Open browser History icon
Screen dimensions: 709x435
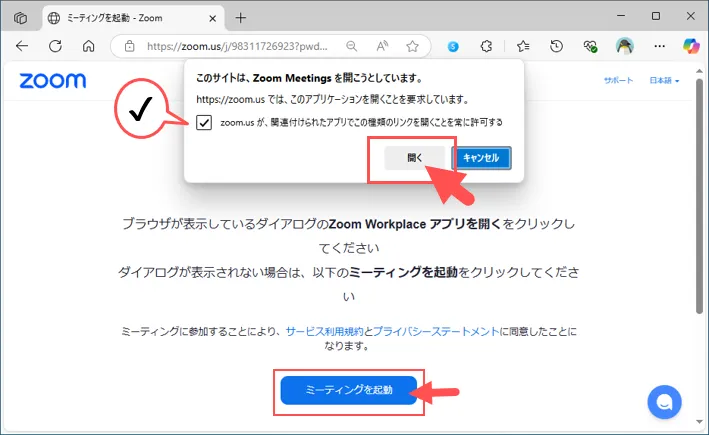[x=557, y=46]
